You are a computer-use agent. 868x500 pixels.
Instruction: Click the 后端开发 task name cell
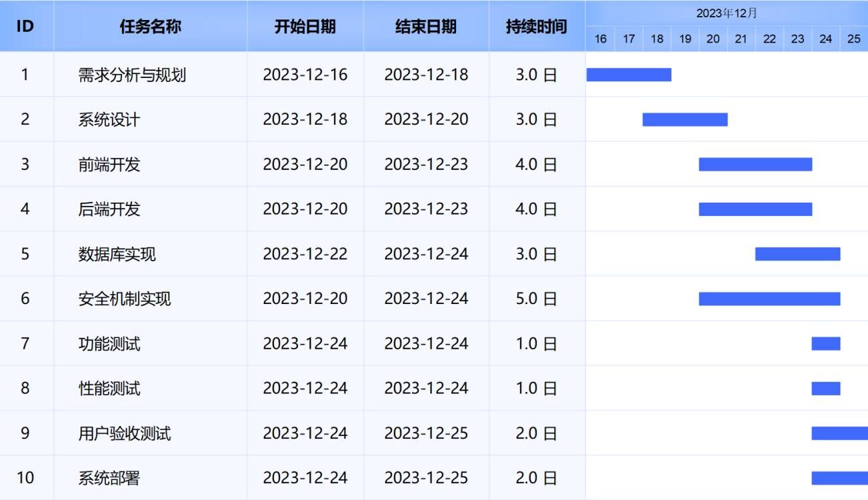(109, 209)
